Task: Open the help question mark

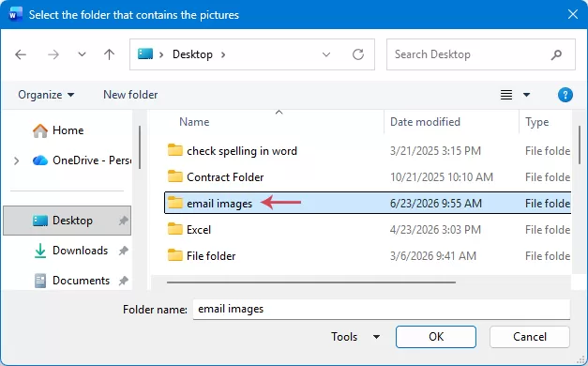Action: pyautogui.click(x=565, y=95)
